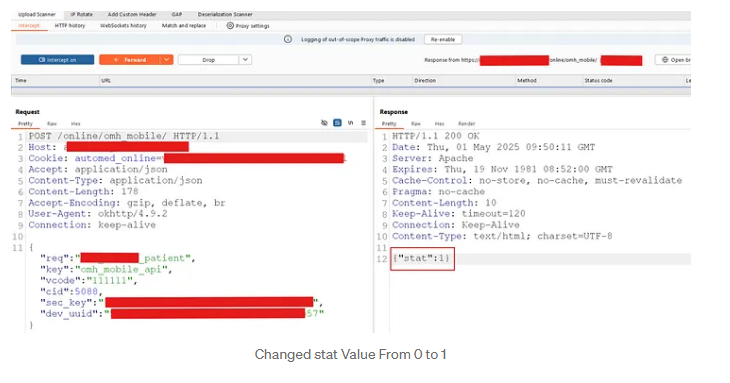The height and width of the screenshot is (383, 730).
Task: Select the Request Pretty view tab
Action: click(26, 124)
